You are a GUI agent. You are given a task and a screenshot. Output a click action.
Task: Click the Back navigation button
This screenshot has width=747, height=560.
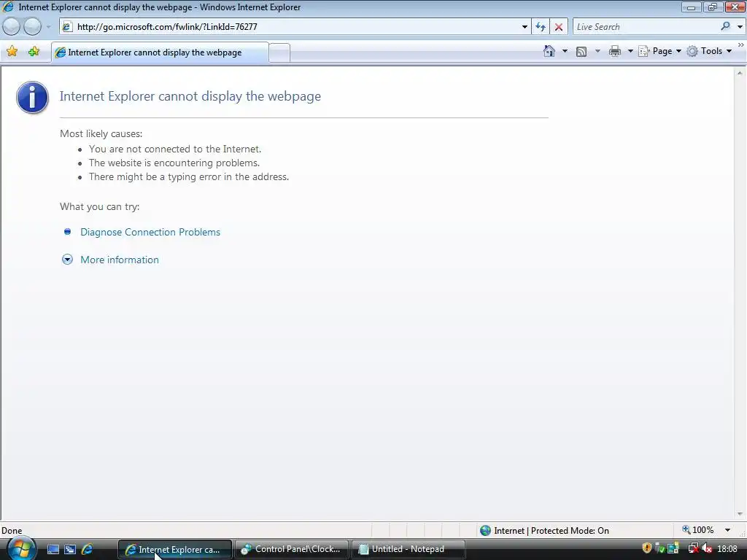[11, 27]
